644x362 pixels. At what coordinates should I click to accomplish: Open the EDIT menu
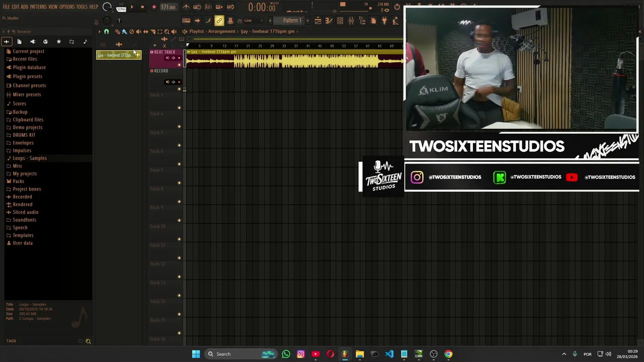[x=16, y=7]
